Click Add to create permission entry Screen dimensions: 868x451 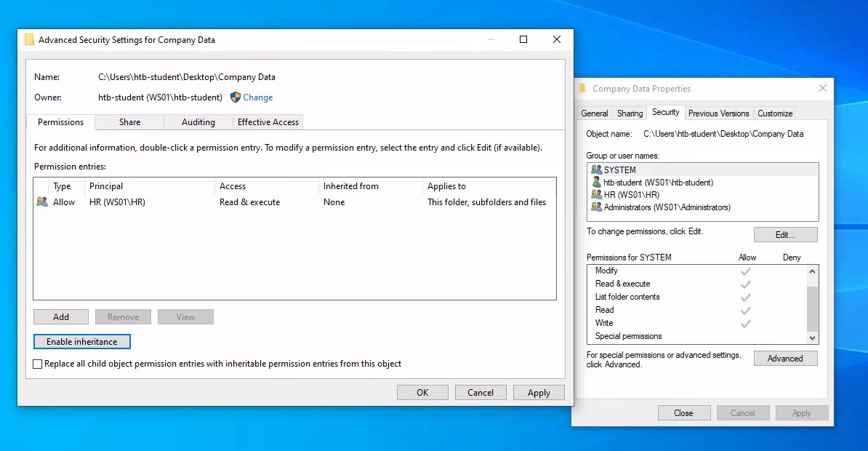61,317
